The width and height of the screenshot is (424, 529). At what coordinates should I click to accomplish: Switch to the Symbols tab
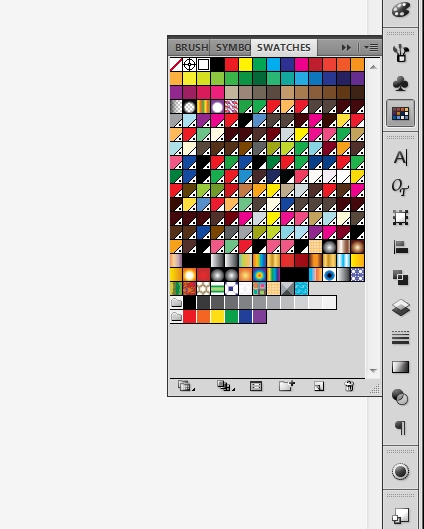pyautogui.click(x=233, y=48)
